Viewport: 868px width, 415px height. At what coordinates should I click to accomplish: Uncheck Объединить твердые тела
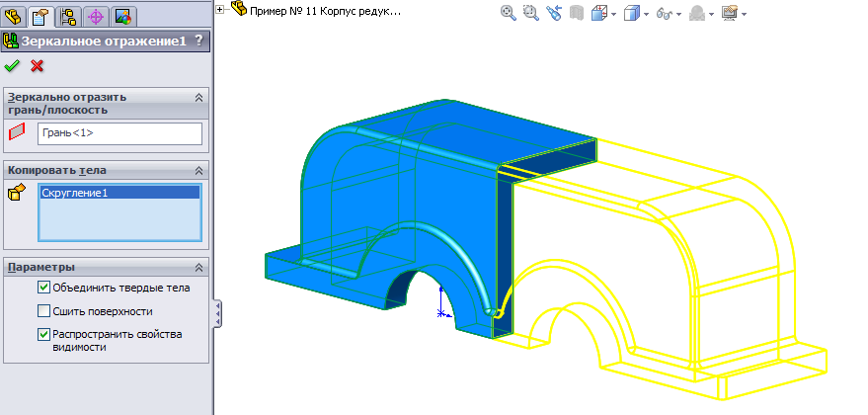tap(43, 288)
